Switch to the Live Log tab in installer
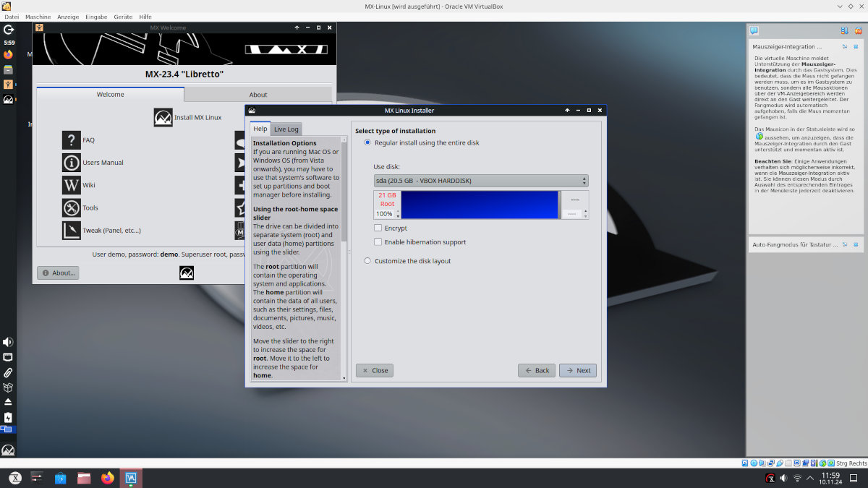Image resolution: width=868 pixels, height=488 pixels. [286, 129]
